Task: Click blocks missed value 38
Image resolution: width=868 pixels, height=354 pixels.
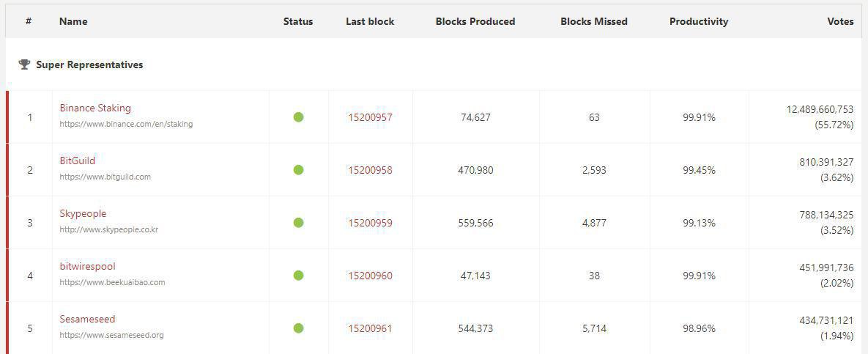Action: pyautogui.click(x=594, y=276)
